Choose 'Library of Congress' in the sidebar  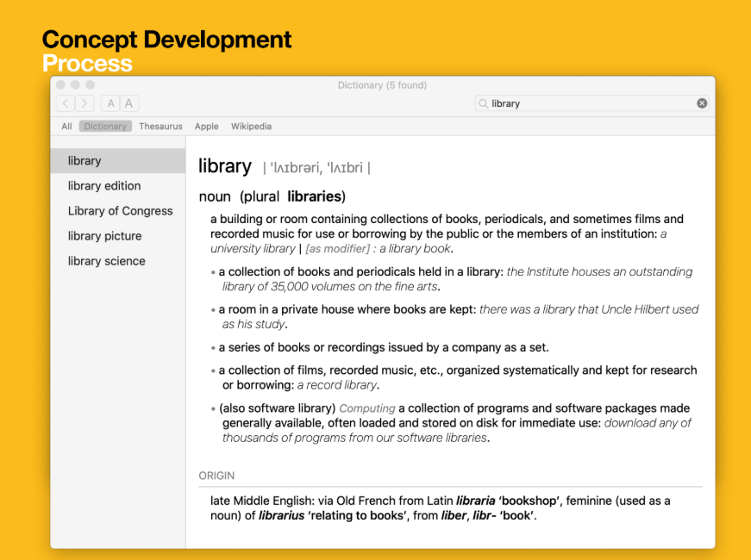[x=120, y=211]
